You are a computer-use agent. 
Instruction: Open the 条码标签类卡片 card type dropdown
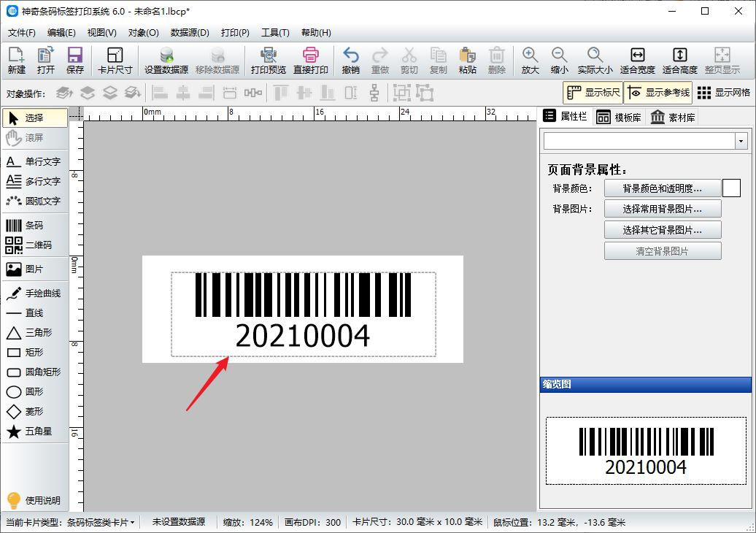pos(101,522)
